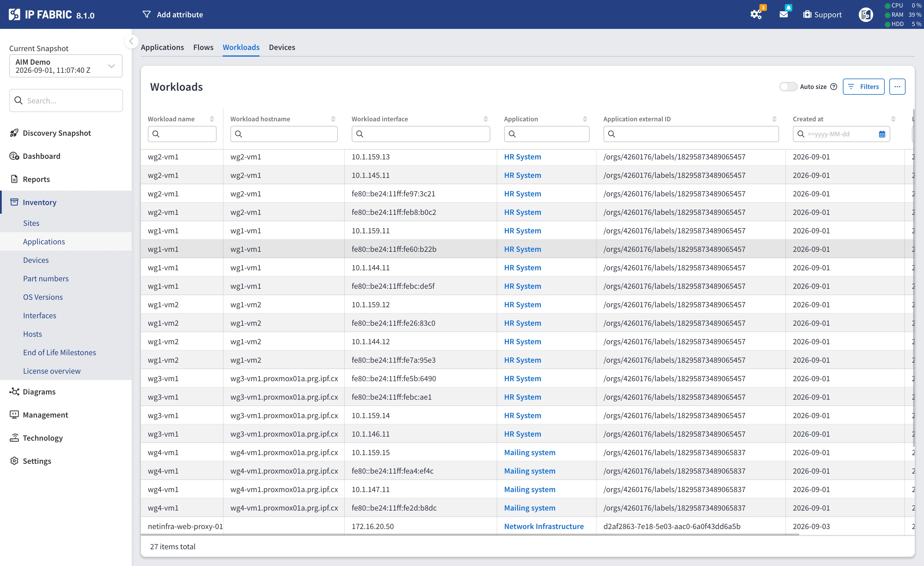Open OS Versions in the sidebar
Viewport: 924px width, 566px height.
coord(43,297)
